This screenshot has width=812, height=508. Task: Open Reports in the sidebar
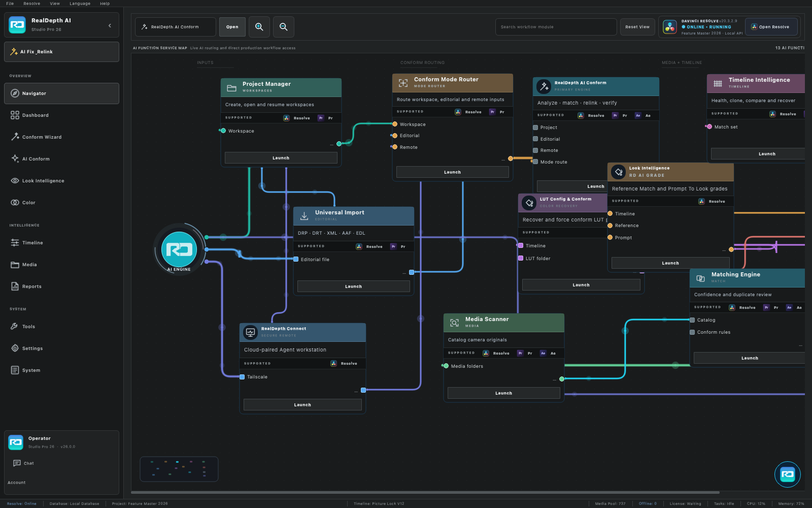click(x=62, y=287)
